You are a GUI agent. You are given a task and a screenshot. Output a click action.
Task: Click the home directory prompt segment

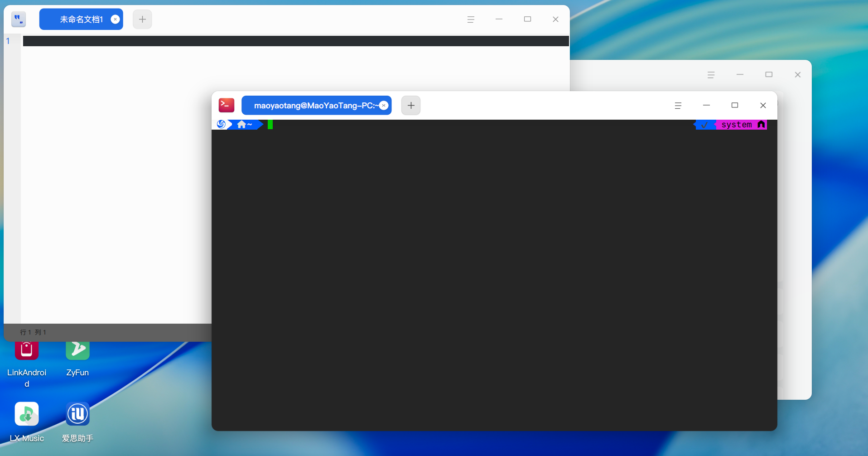point(245,124)
